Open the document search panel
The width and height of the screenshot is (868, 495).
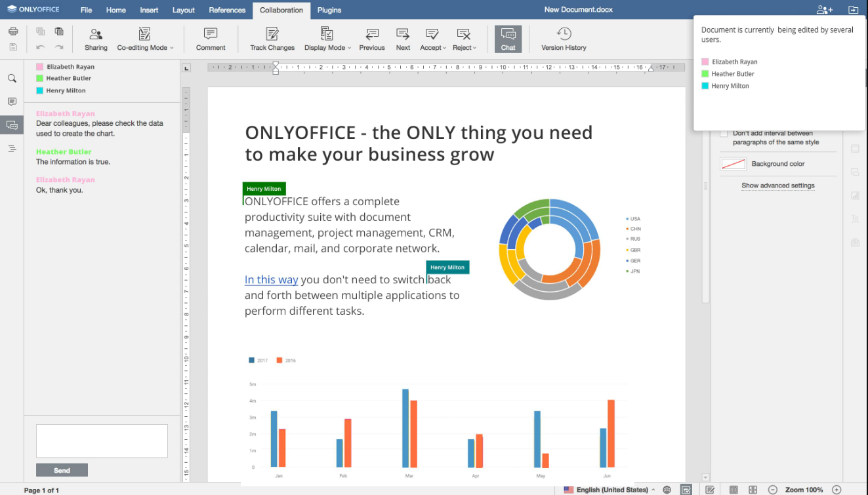(x=12, y=77)
